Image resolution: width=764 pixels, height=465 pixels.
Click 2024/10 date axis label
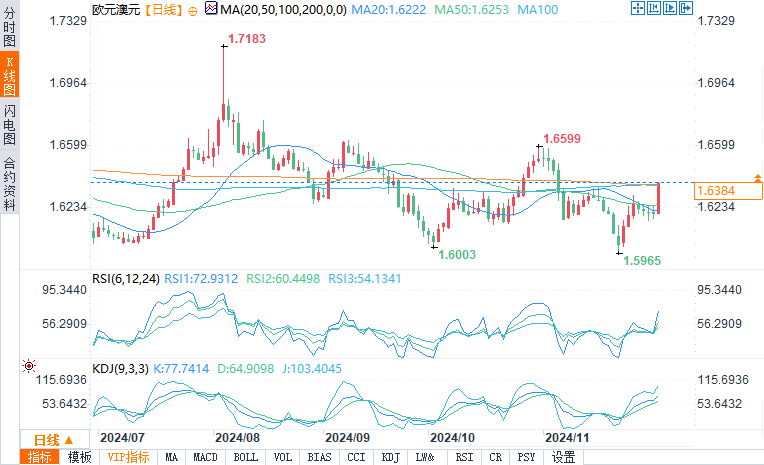[x=453, y=438]
